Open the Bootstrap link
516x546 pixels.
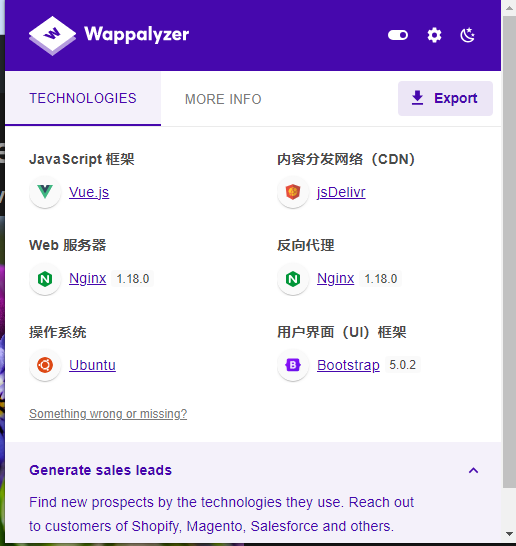pos(348,365)
